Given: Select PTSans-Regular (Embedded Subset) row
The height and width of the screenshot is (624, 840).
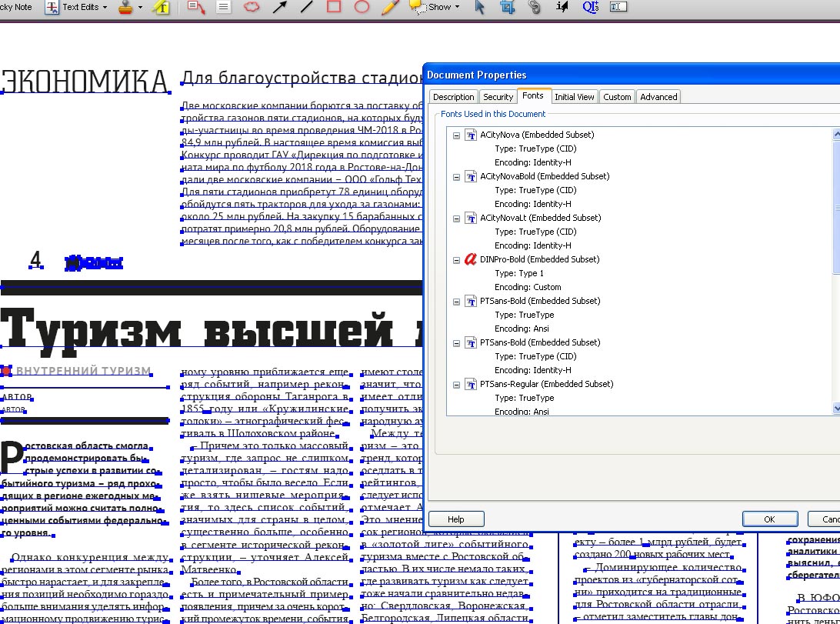Looking at the screenshot, I should (x=546, y=384).
